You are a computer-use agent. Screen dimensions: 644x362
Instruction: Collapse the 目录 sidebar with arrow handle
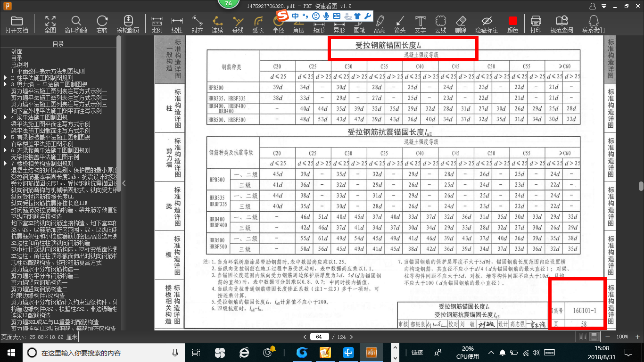[124, 183]
